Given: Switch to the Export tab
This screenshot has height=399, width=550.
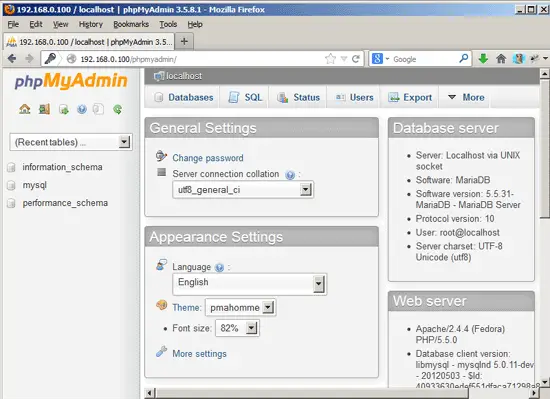Looking at the screenshot, I should pos(410,97).
